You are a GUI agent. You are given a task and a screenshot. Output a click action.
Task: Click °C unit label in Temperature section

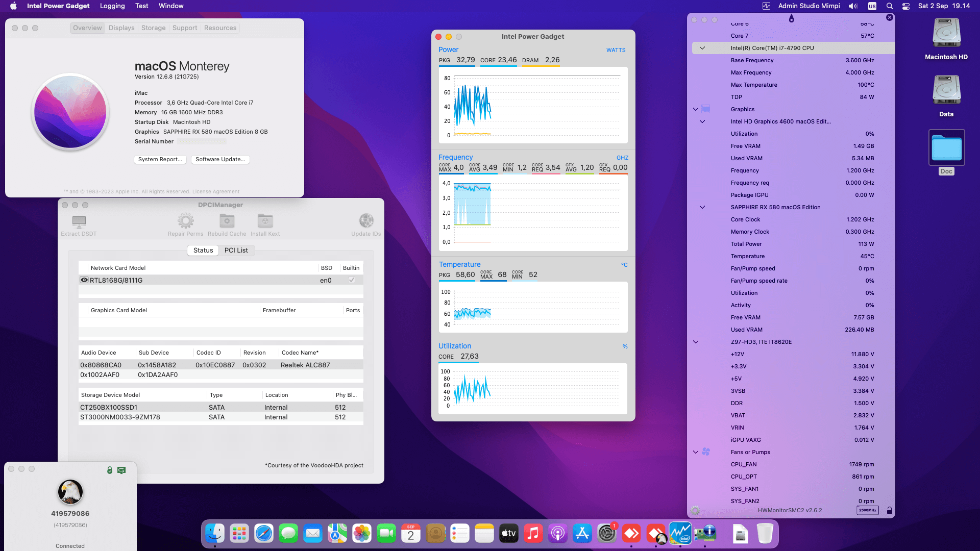point(624,265)
